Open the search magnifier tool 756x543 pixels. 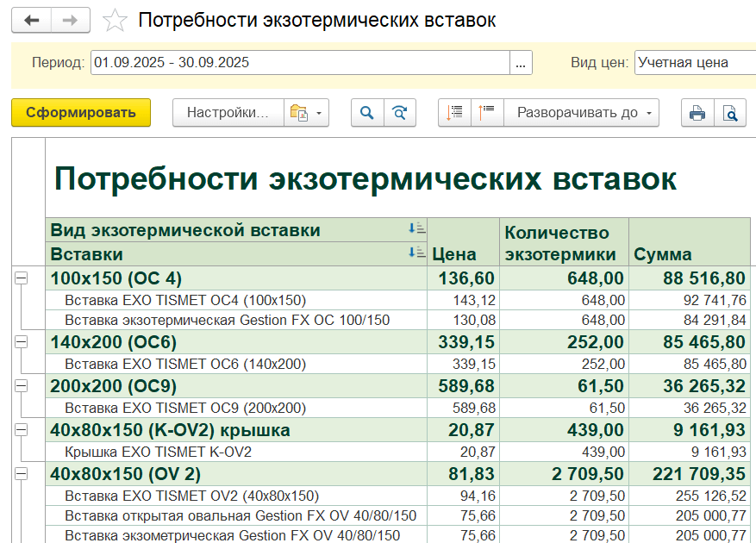pos(367,113)
